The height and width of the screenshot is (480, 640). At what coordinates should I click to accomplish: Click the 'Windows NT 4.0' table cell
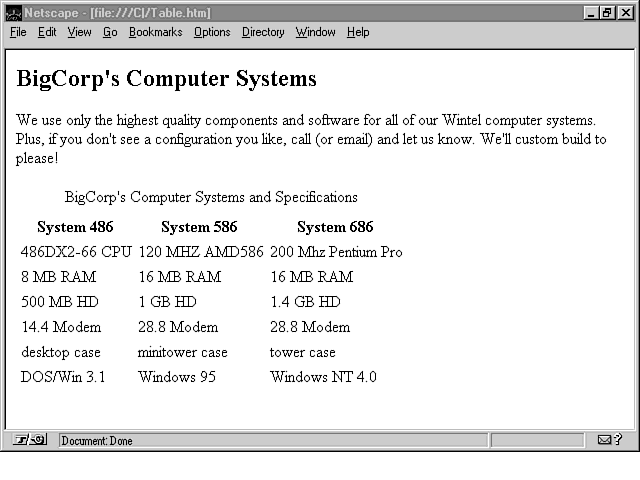click(323, 377)
